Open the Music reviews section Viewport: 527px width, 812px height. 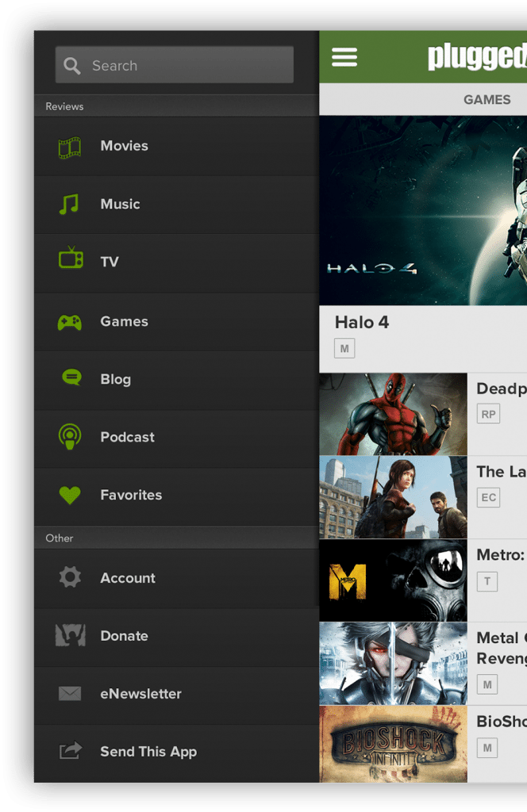coord(177,205)
